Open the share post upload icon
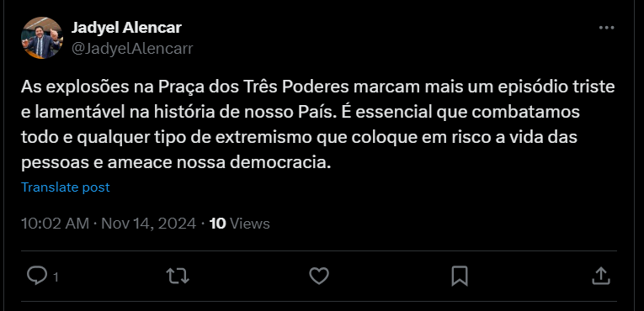 coord(601,276)
